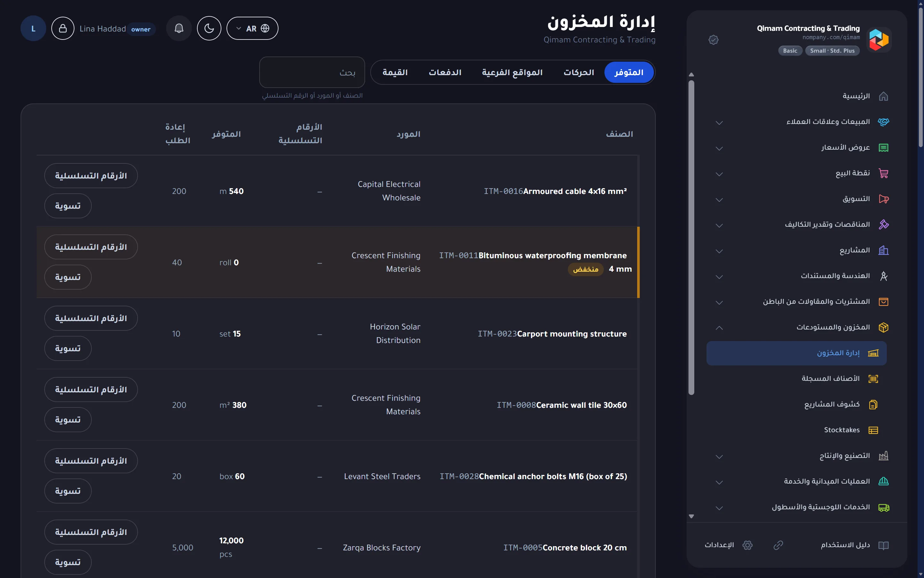Screen dimensions: 924x578
Task: Click الأرقام التسلسلية for Ceramic wall tile
Action: pyautogui.click(x=91, y=390)
